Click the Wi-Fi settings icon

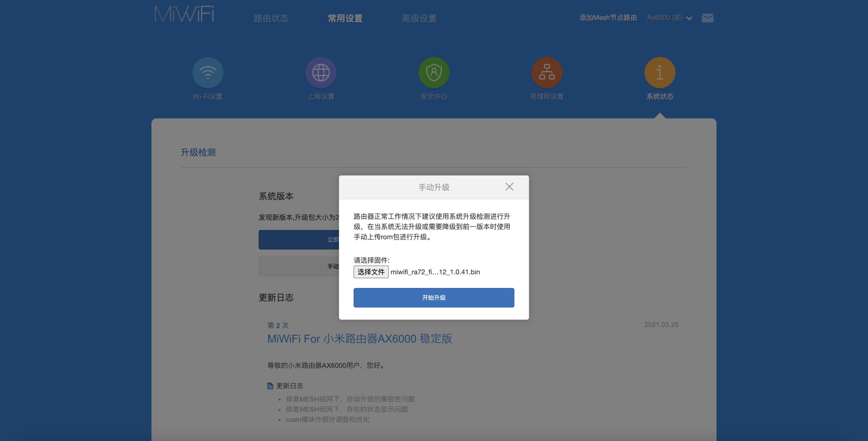click(x=208, y=73)
